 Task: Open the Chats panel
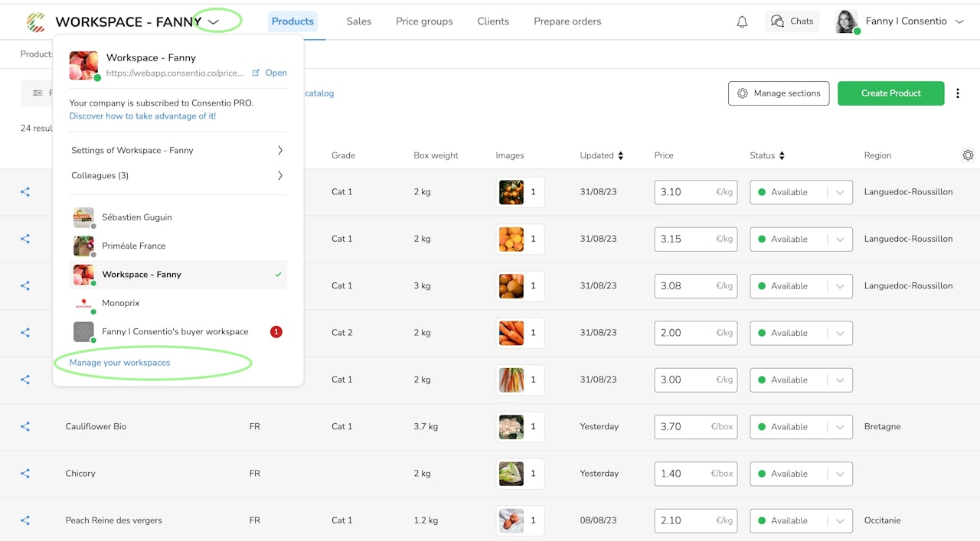(x=792, y=21)
